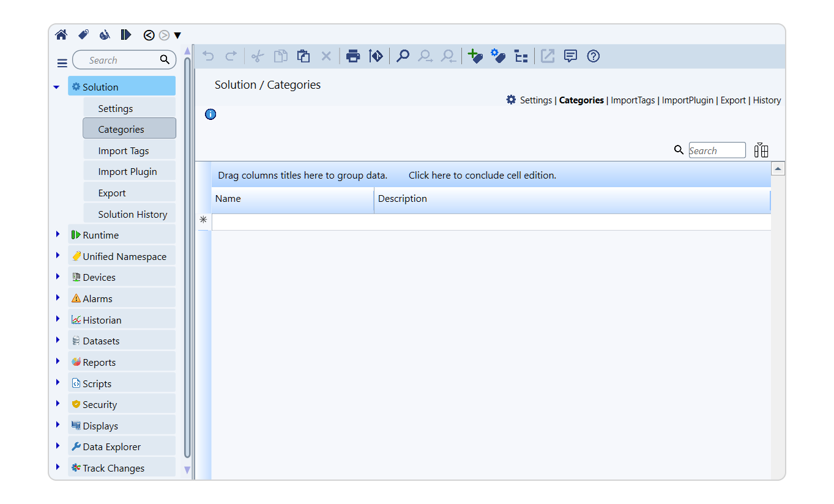Open Solution History in the sidebar
This screenshot has width=834, height=504.
pyautogui.click(x=133, y=214)
